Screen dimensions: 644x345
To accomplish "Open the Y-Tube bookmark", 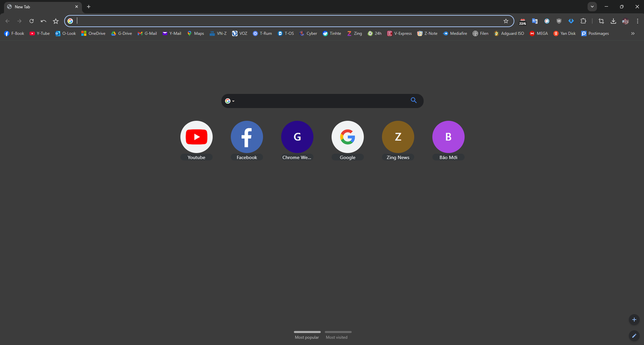I will (40, 33).
